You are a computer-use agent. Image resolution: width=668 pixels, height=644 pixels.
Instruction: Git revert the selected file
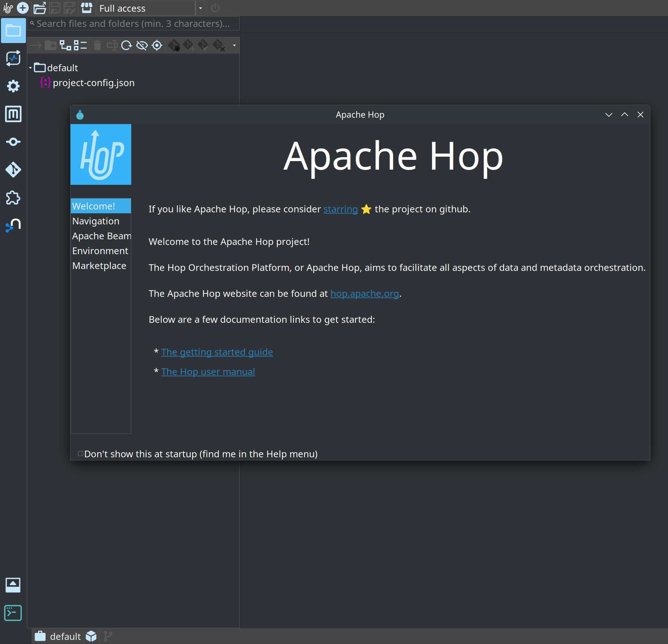pos(204,45)
